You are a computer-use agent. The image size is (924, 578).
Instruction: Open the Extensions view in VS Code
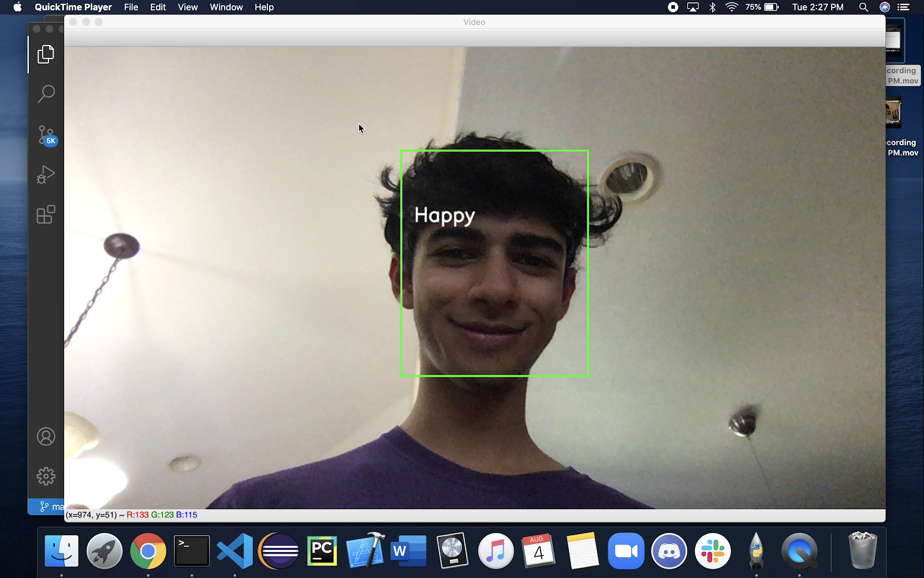pyautogui.click(x=46, y=214)
